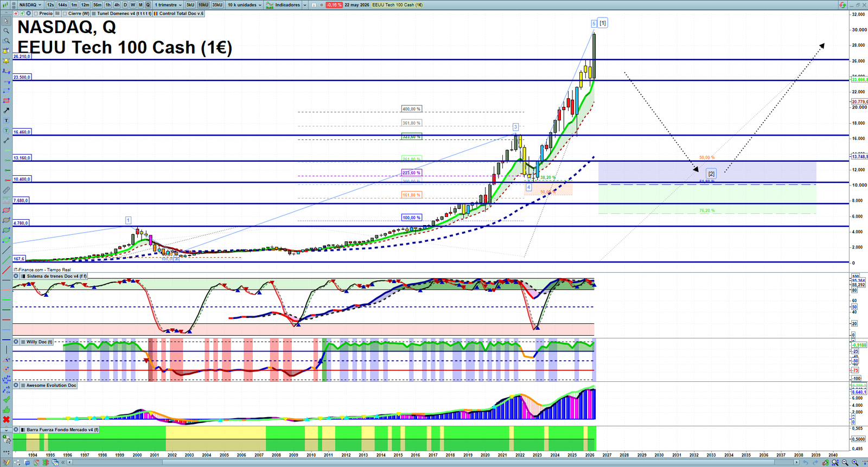Click the EEUU Tech 100 Cash title field
The image size is (868, 467).
(x=397, y=5)
